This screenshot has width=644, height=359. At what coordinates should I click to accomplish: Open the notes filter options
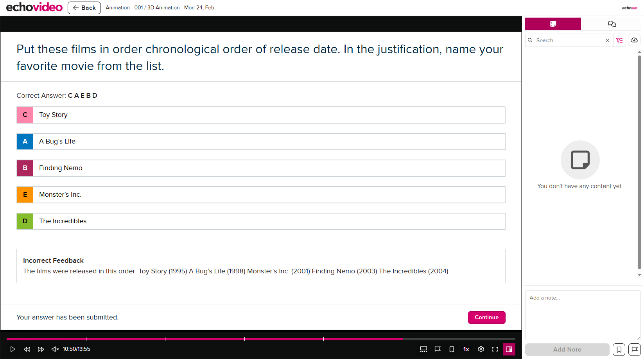click(x=620, y=40)
